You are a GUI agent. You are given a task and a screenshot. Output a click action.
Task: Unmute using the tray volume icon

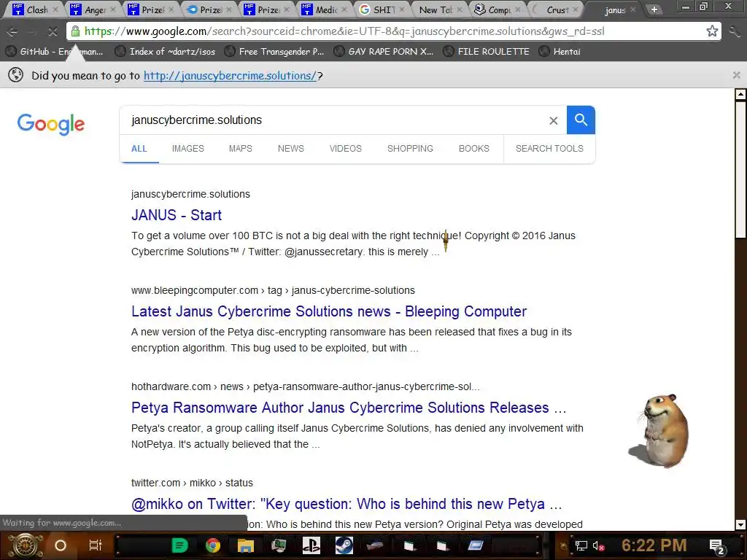(x=598, y=545)
